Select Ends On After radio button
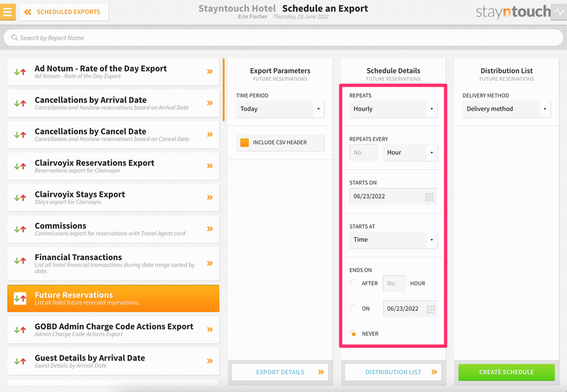 pos(354,284)
